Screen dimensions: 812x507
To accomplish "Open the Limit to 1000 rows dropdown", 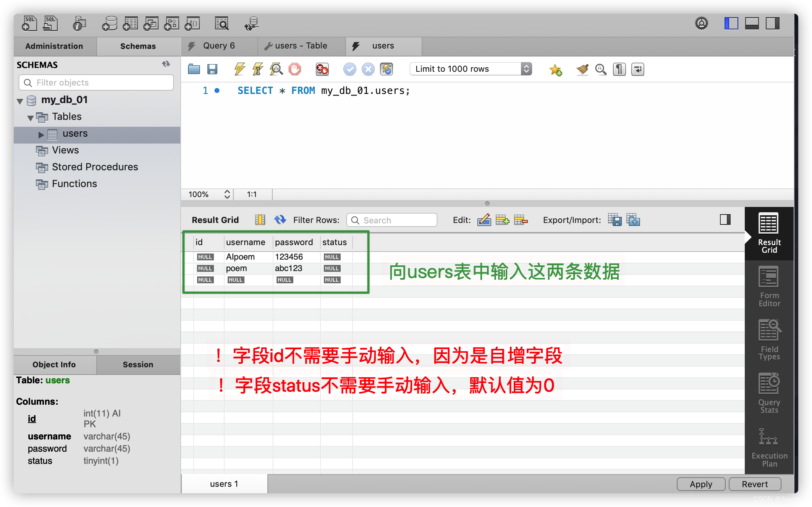I will click(x=471, y=69).
